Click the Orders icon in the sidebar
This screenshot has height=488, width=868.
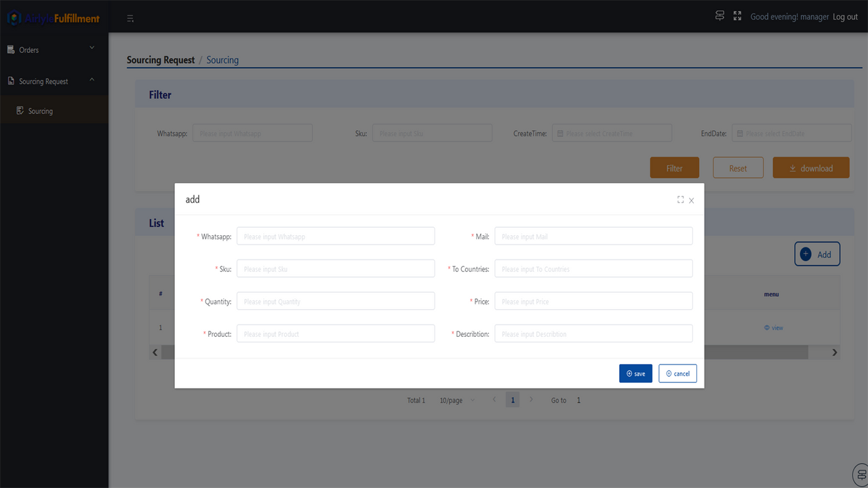[9, 48]
